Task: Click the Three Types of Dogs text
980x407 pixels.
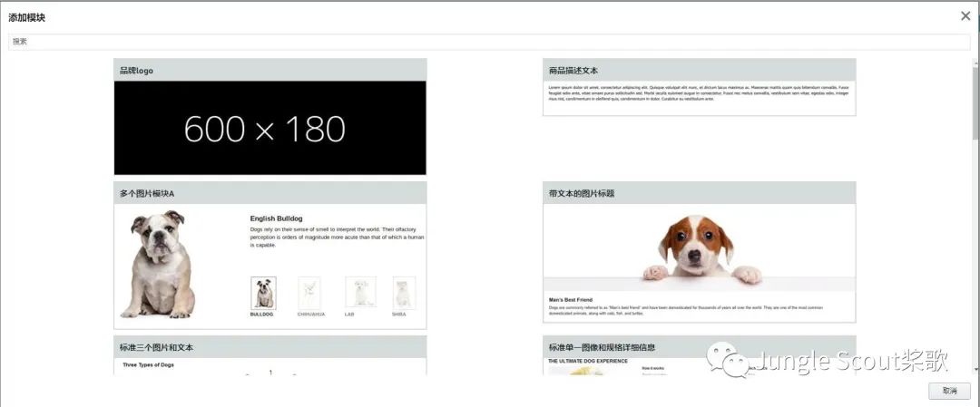Action: tap(148, 364)
